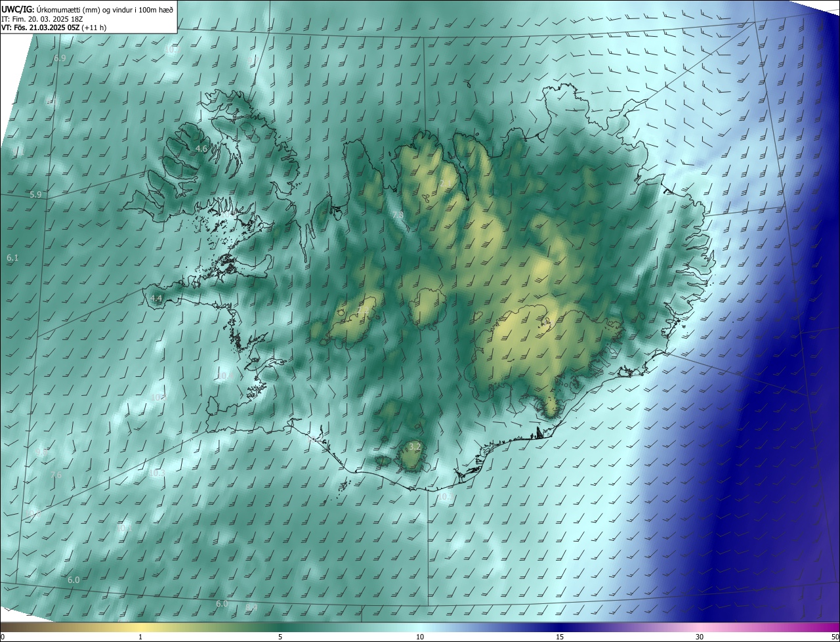This screenshot has width=840, height=642.
Task: Click the 15 tick on color scale
Action: 560,637
